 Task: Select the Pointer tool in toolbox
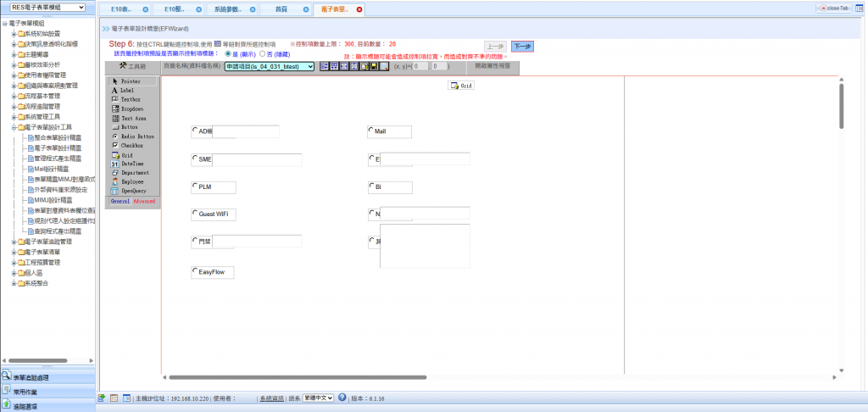click(131, 81)
